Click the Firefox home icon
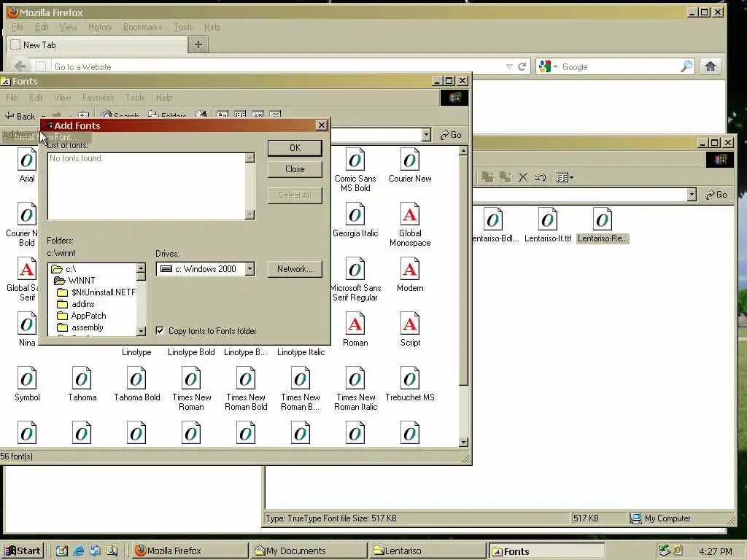 (x=711, y=66)
